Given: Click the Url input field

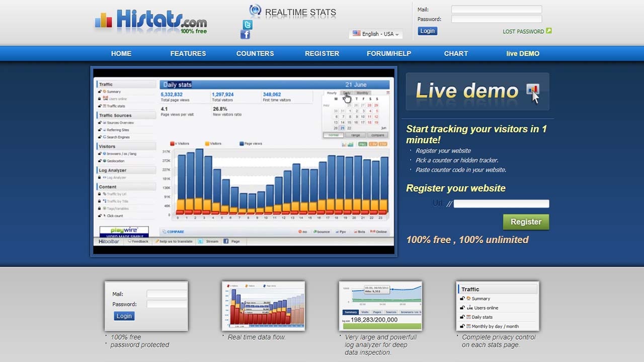Looking at the screenshot, I should pyautogui.click(x=501, y=203).
